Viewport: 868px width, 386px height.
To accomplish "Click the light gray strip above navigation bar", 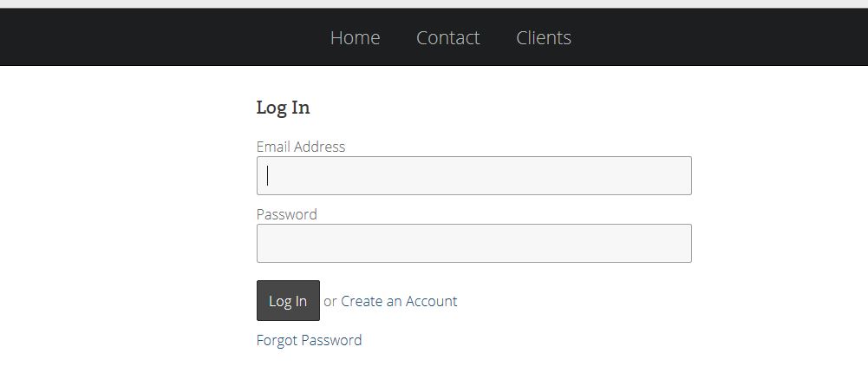I will (x=434, y=3).
